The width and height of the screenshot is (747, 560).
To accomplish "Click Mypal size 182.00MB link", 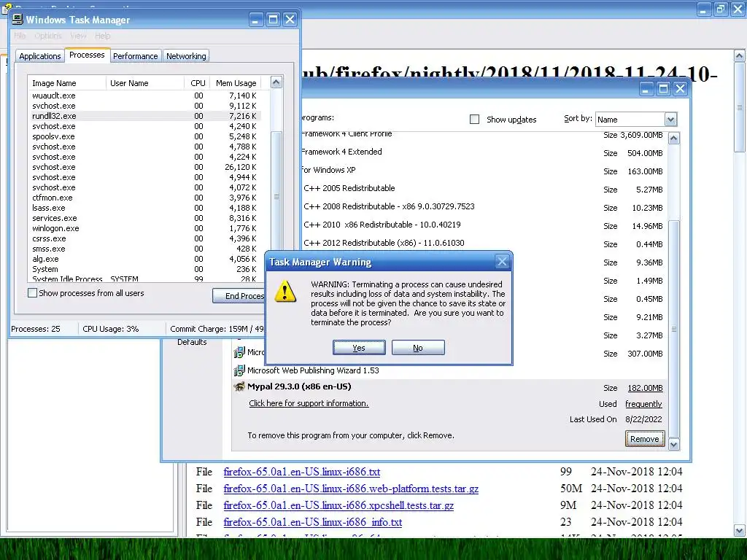I will click(645, 388).
